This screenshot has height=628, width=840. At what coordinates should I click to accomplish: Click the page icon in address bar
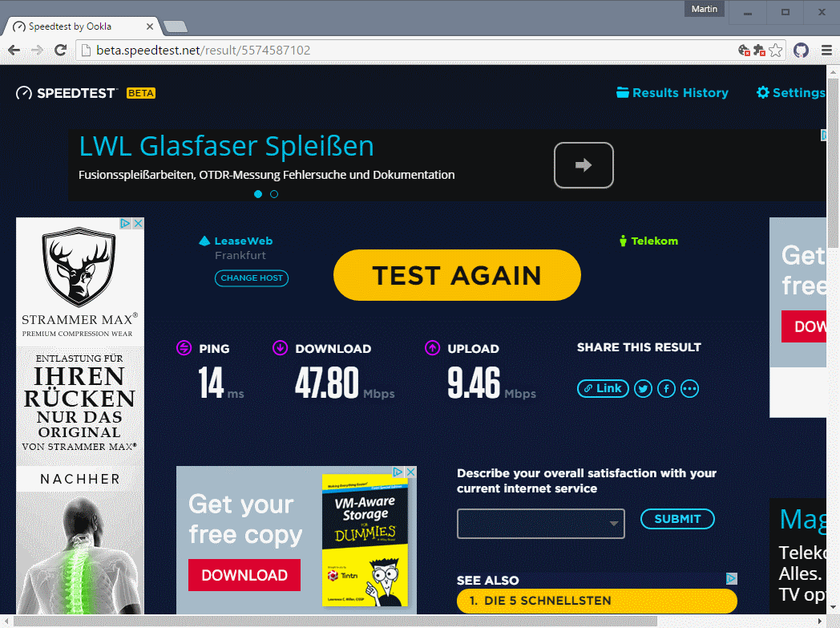point(85,51)
